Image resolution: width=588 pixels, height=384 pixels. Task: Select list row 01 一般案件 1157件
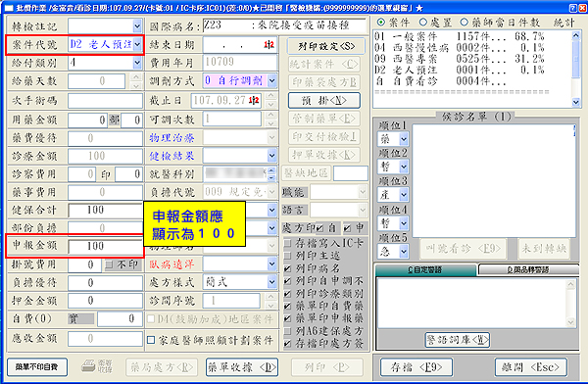(460, 36)
